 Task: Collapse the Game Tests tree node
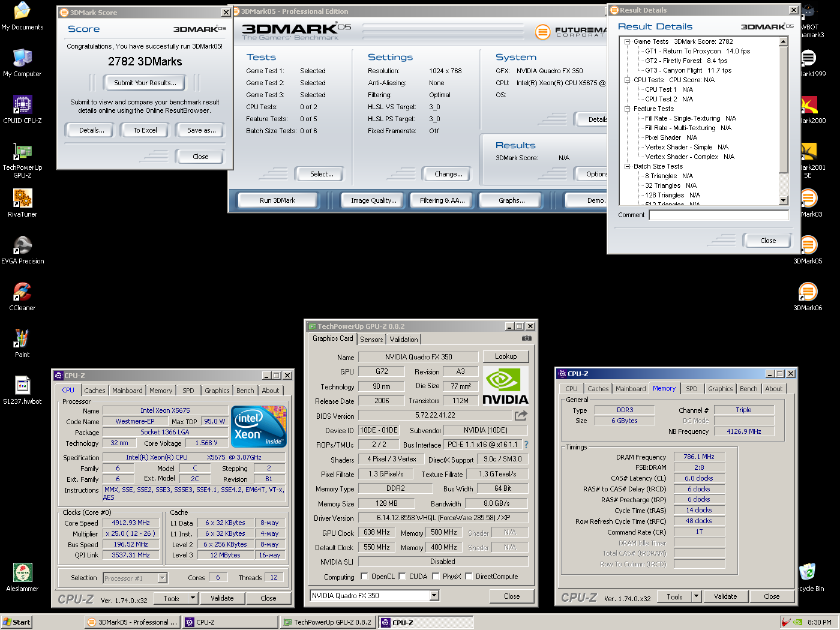click(x=627, y=41)
